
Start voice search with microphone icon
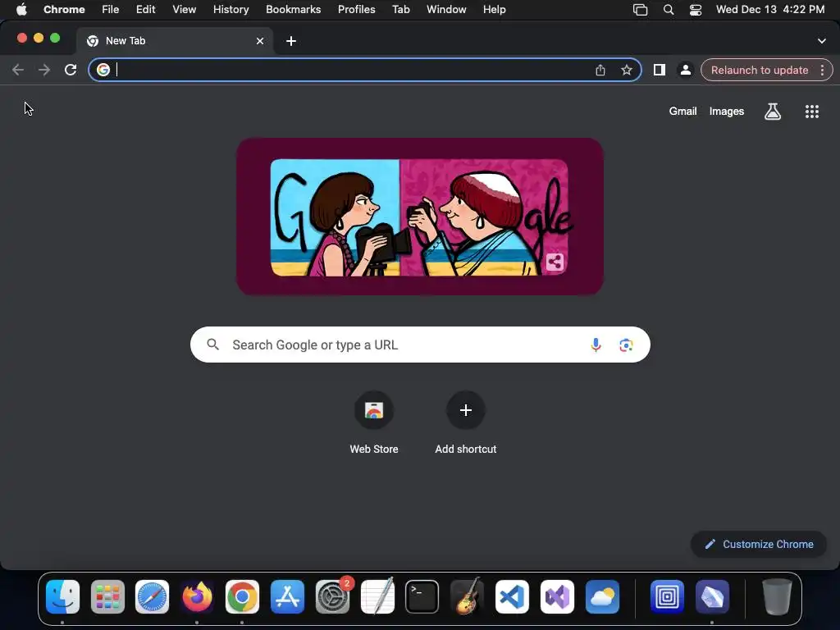click(596, 345)
